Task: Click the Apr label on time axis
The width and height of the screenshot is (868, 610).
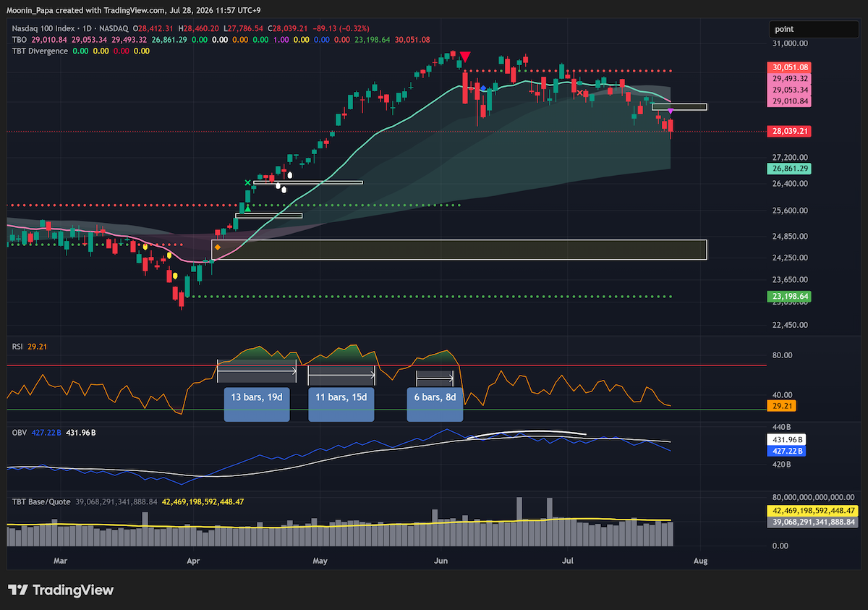Action: pyautogui.click(x=193, y=560)
